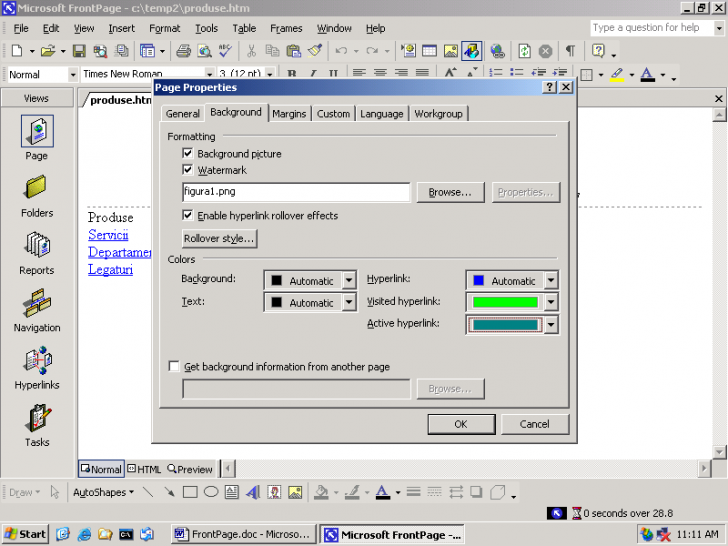Open the Visited hyperlink color dropdown
The width and height of the screenshot is (728, 546).
pyautogui.click(x=550, y=302)
